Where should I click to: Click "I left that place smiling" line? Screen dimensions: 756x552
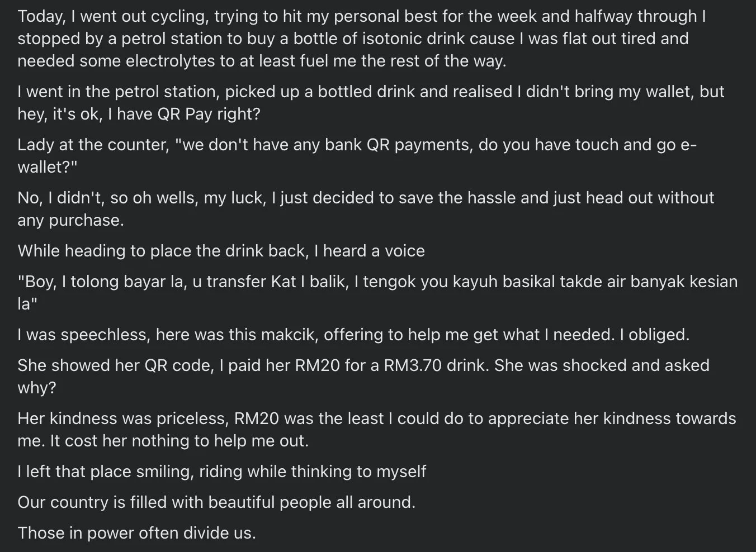221,472
